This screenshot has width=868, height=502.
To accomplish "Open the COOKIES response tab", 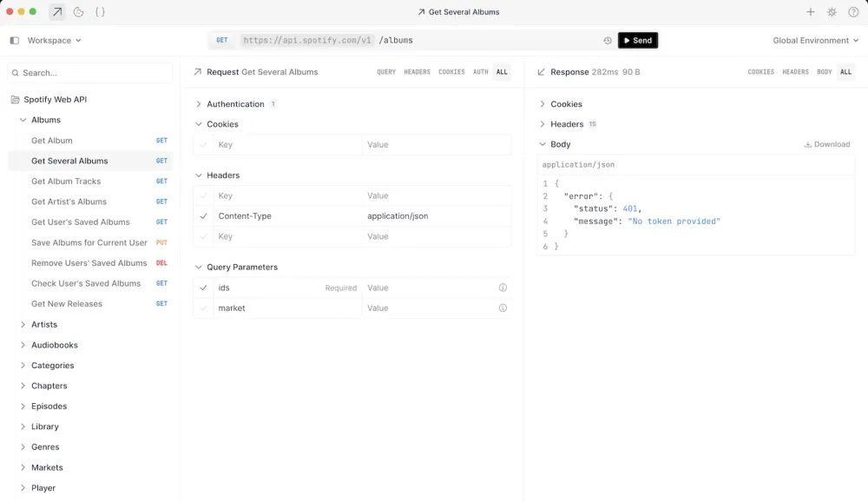I will pyautogui.click(x=760, y=73).
